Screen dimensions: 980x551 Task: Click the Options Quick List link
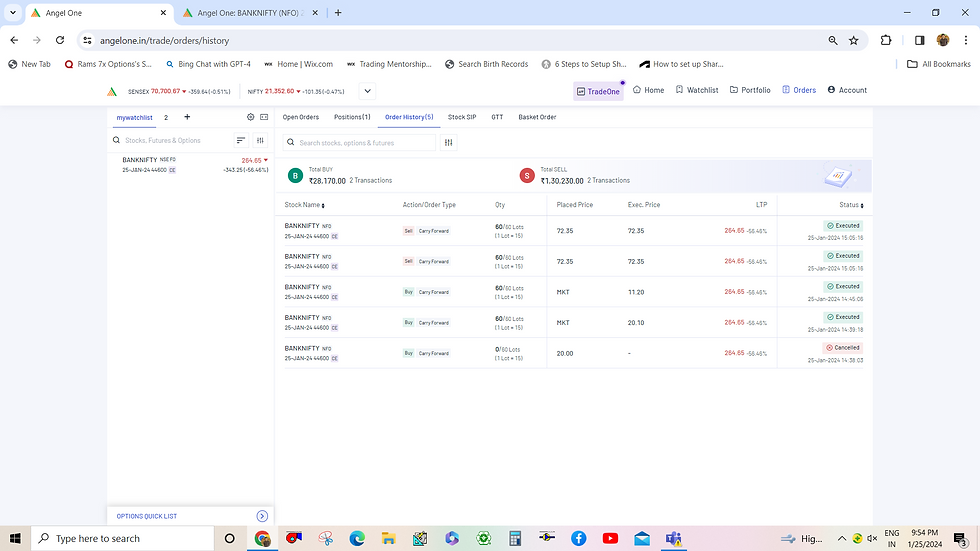click(x=147, y=516)
